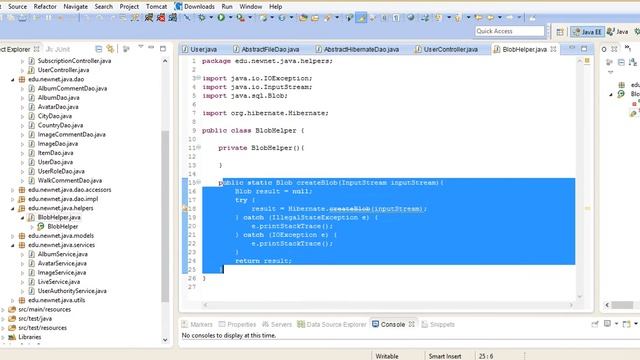Open the Back history dropdown arrow
The width and height of the screenshot is (640, 360).
pos(500,18)
